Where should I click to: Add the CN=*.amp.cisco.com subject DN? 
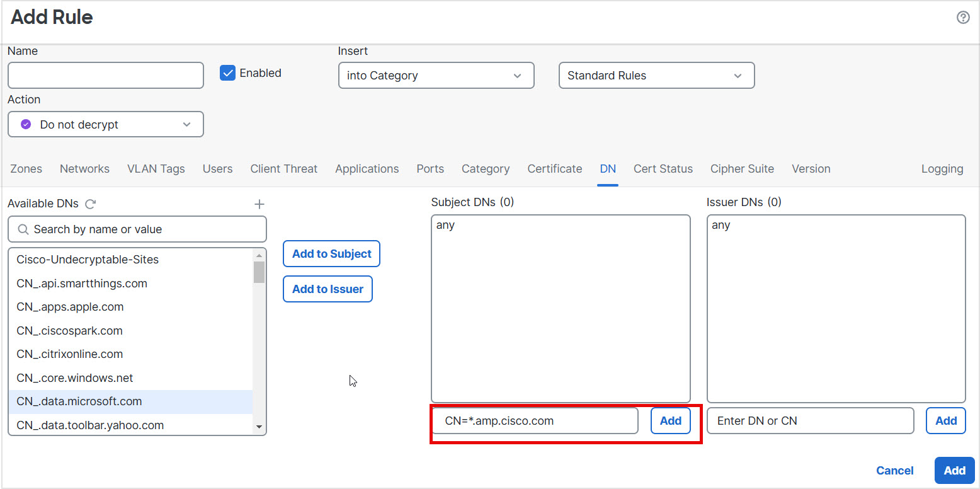(x=670, y=420)
